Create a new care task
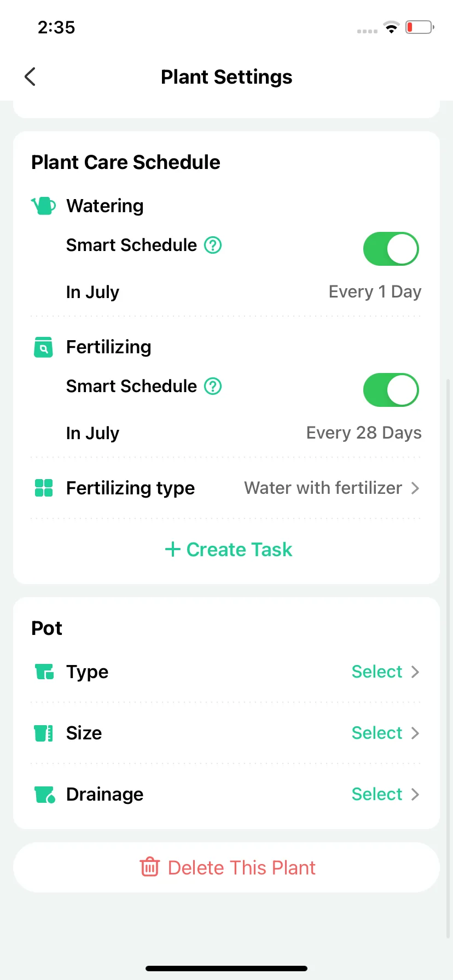This screenshot has height=980, width=453. pyautogui.click(x=229, y=550)
